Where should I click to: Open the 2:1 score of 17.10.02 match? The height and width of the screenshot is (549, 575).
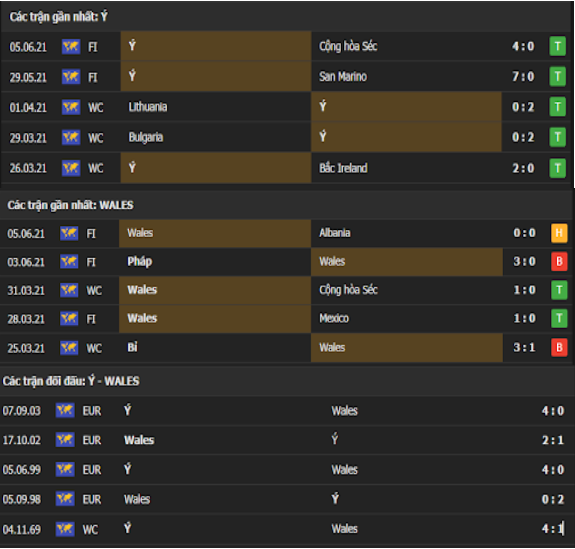coord(553,440)
